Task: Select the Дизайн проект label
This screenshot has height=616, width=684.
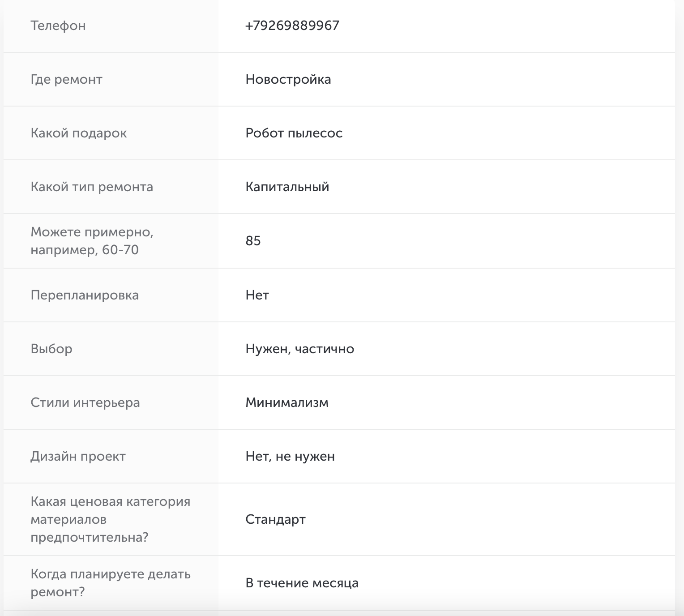Action: click(x=78, y=456)
